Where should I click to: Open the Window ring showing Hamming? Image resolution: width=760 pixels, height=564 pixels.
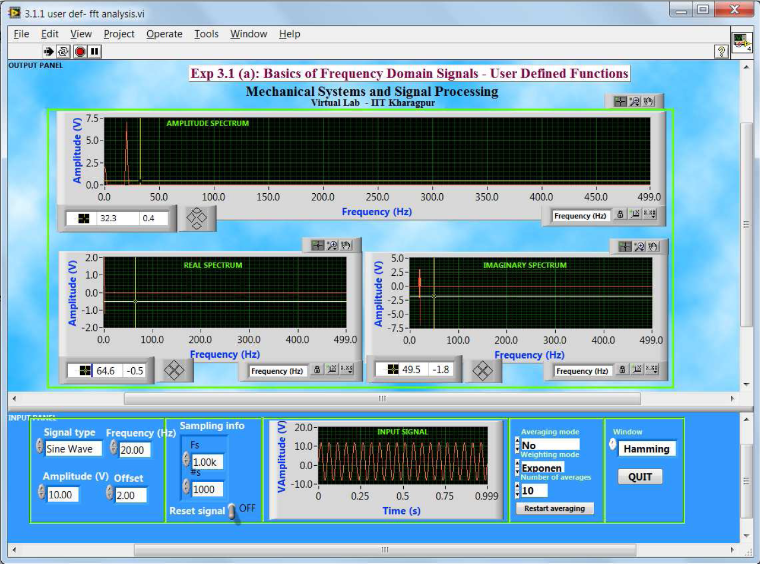[647, 449]
